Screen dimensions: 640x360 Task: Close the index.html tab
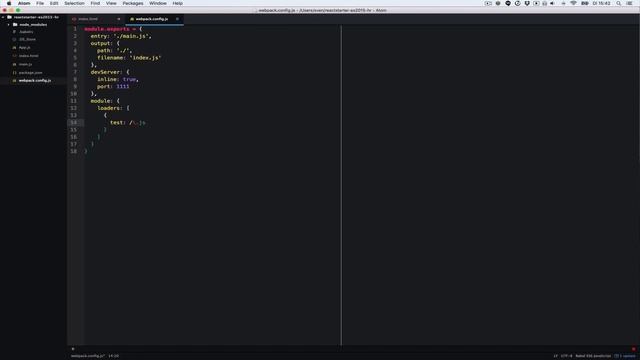pos(119,19)
